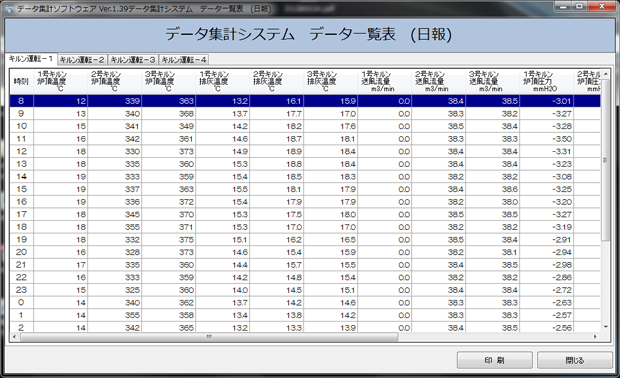Click the horizontal scrollbar left arrow
The height and width of the screenshot is (378, 620).
15,336
